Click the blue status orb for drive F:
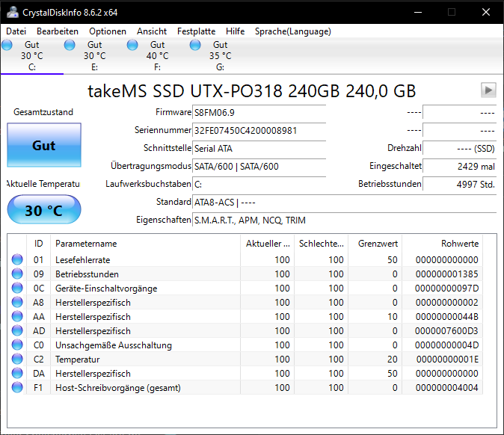504x435 pixels. pos(132,45)
